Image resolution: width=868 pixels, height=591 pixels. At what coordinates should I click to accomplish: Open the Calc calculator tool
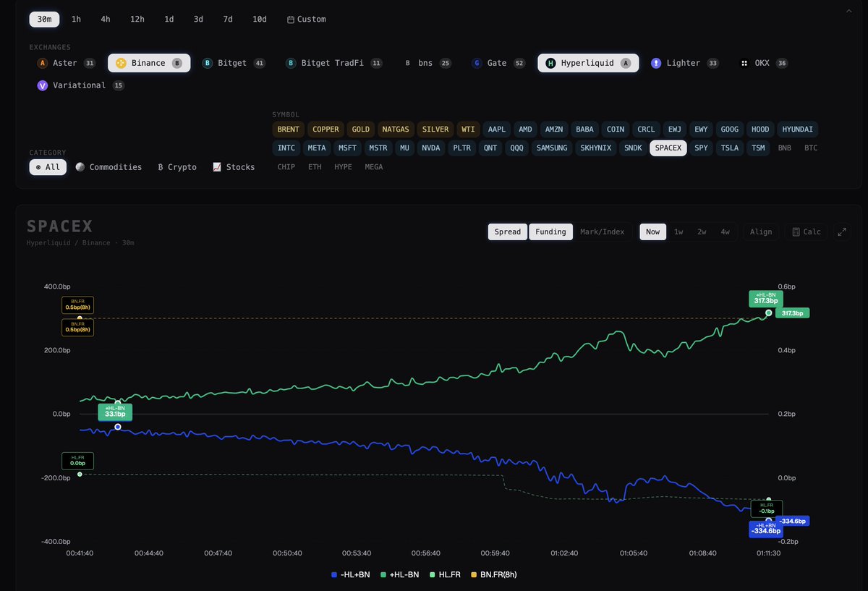807,231
